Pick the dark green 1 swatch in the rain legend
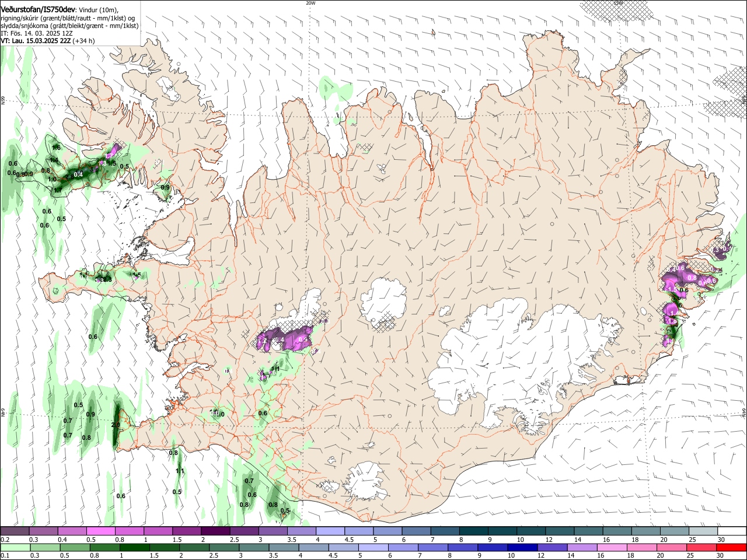 click(134, 547)
